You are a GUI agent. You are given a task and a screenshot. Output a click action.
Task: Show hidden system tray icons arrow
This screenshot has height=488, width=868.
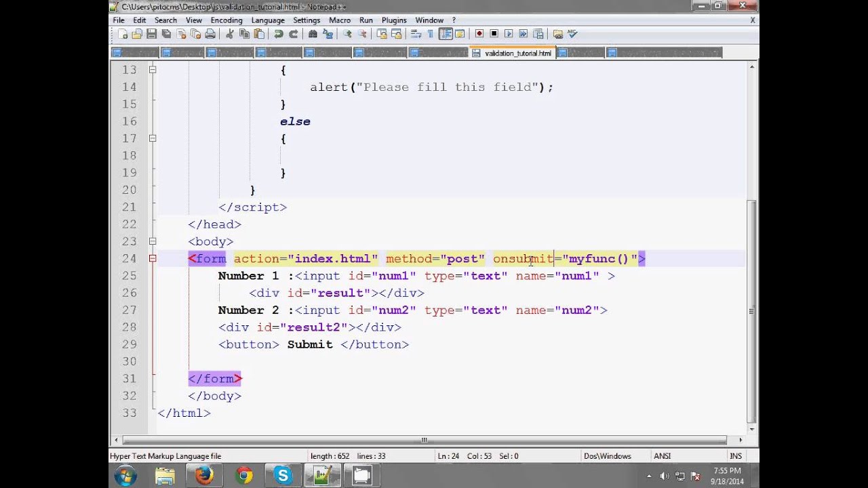tap(649, 476)
